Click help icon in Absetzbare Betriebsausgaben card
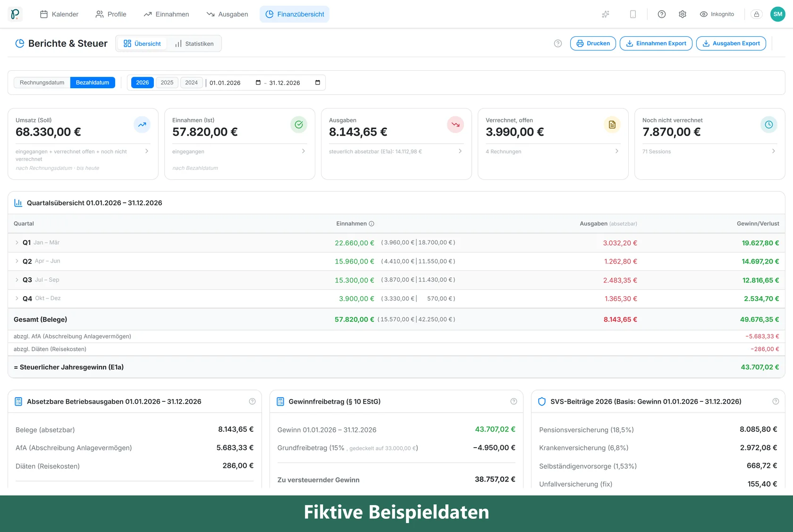 pos(252,401)
